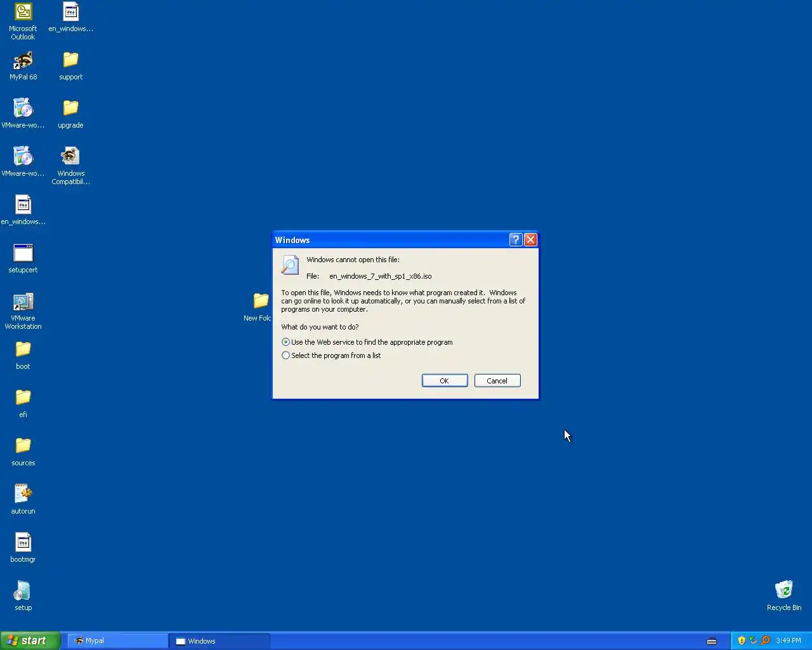
Task: Open the Microsoft Outlook desktop icon
Action: point(23,20)
